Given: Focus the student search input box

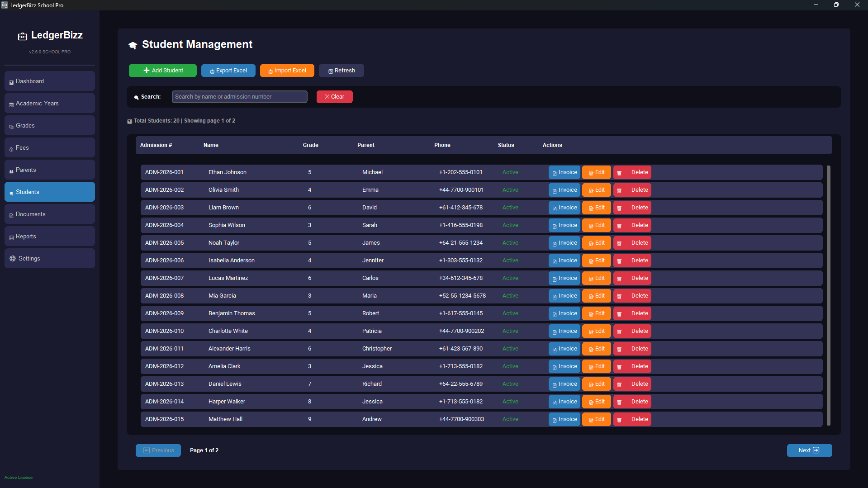Looking at the screenshot, I should click(x=240, y=97).
